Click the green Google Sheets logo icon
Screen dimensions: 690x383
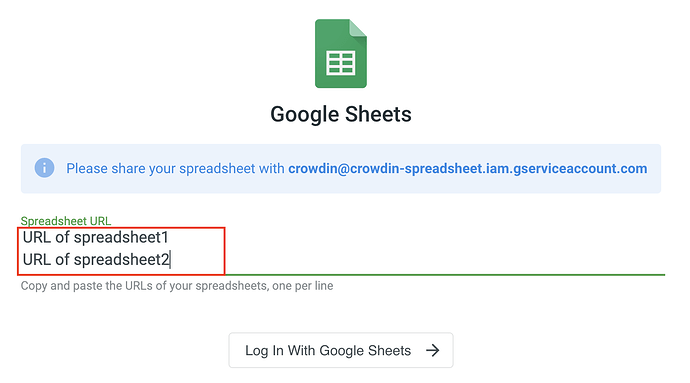(341, 53)
